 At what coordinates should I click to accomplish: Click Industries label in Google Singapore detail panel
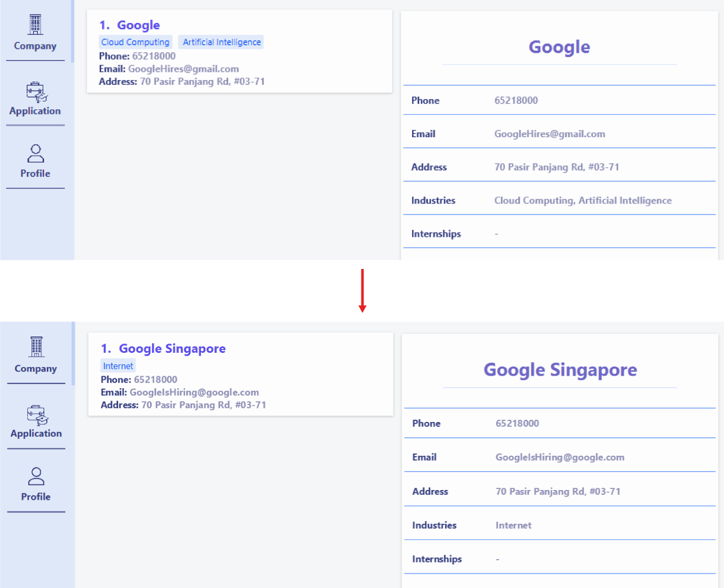pos(434,525)
